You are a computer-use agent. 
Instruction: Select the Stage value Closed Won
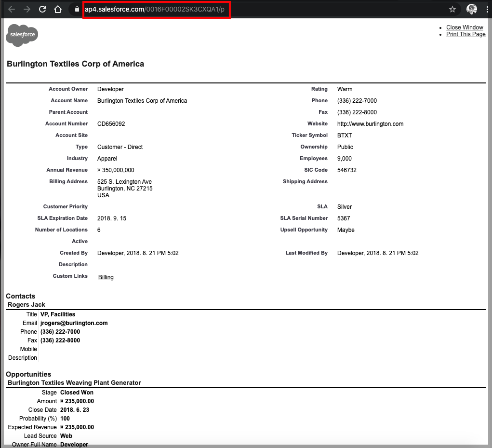coord(77,393)
